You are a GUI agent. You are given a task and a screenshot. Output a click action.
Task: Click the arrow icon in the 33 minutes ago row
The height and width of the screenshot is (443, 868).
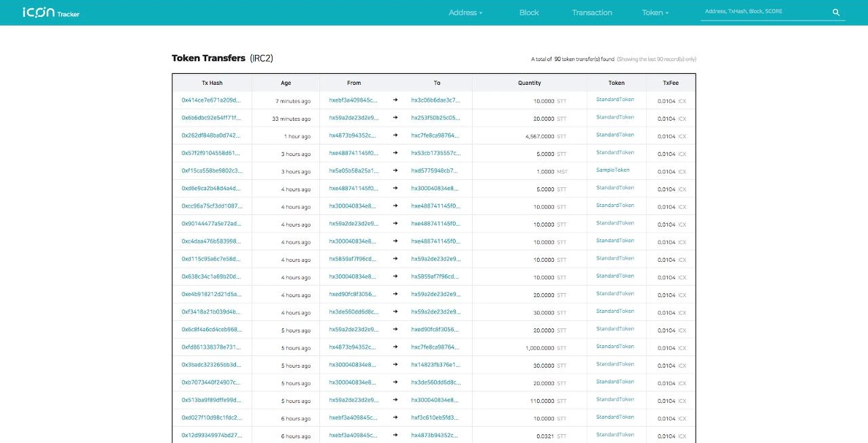pos(395,118)
